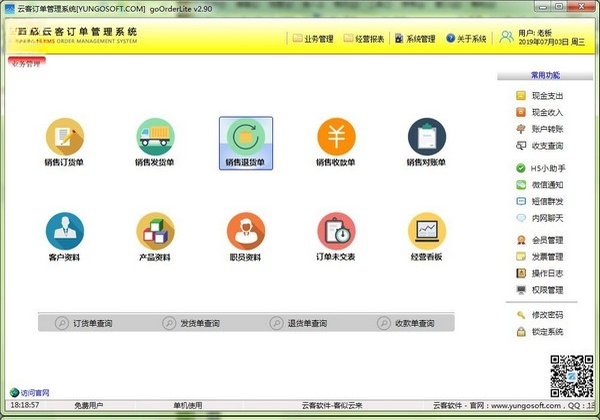Viewport: 600px width, 420px height.
Task: Open the 关于系统 menu
Action: 466,39
